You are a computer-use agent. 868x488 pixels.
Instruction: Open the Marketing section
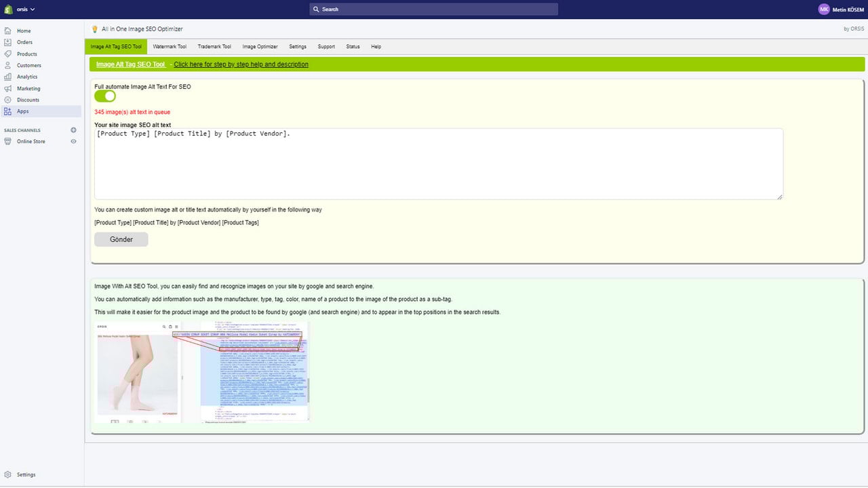[28, 88]
